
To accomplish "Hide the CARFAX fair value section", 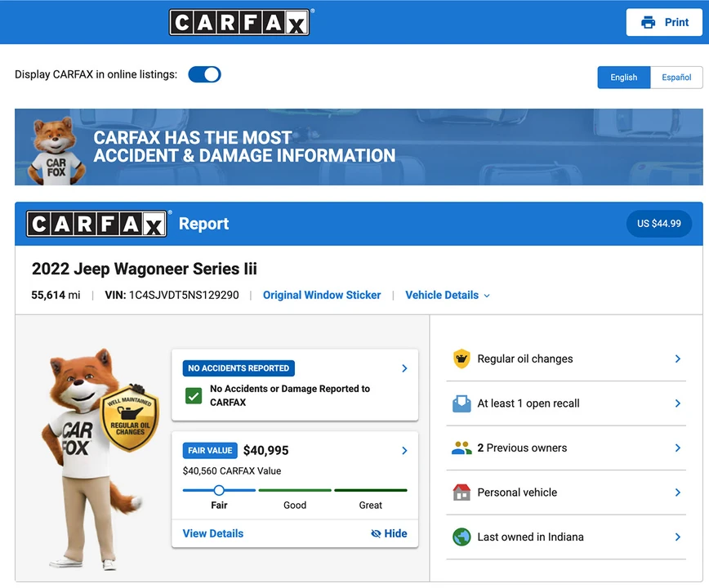I will [x=389, y=534].
